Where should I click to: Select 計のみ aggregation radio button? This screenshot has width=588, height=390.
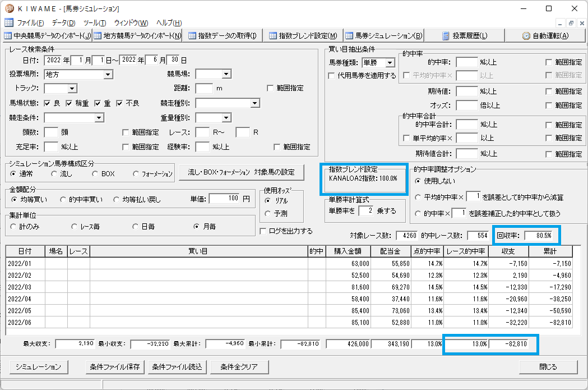tap(13, 227)
